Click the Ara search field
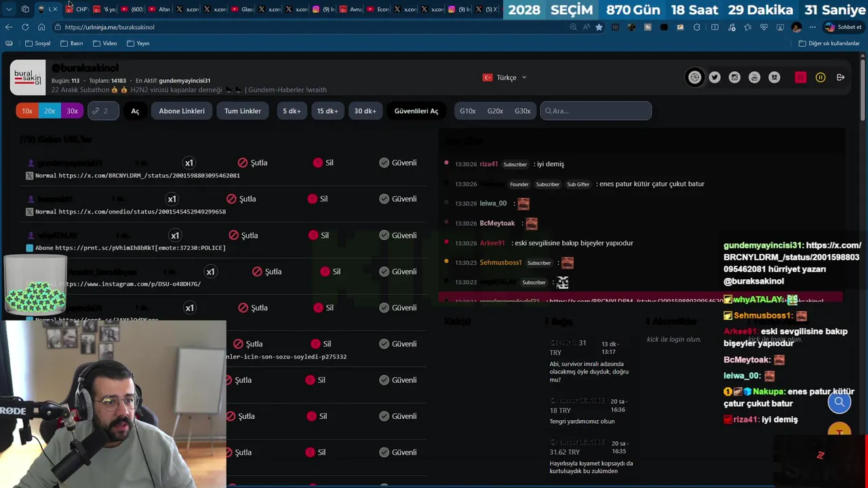 (596, 111)
